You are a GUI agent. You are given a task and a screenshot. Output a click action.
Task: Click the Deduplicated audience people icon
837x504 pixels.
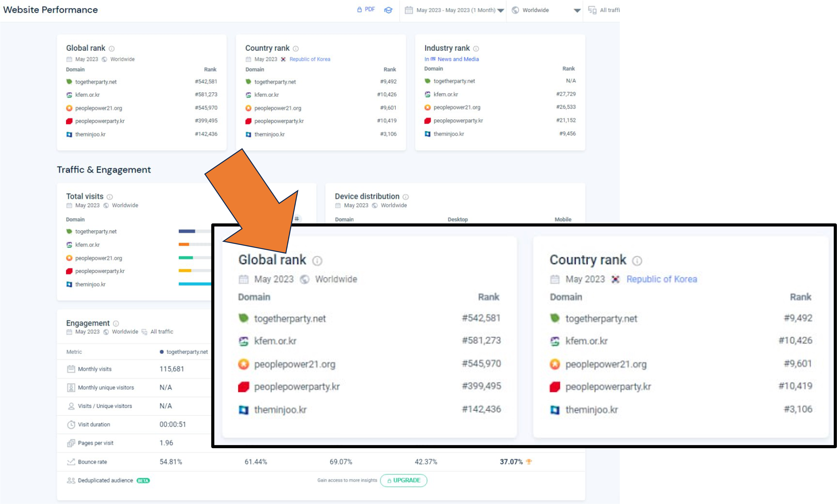coord(71,480)
